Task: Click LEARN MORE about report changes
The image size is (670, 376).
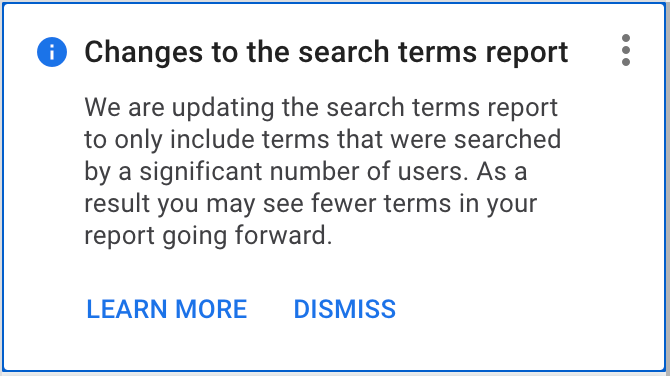Action: 167,309
